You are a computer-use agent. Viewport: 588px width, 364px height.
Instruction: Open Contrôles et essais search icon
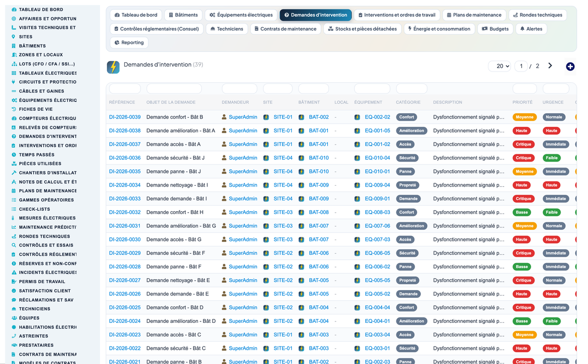pos(14,245)
